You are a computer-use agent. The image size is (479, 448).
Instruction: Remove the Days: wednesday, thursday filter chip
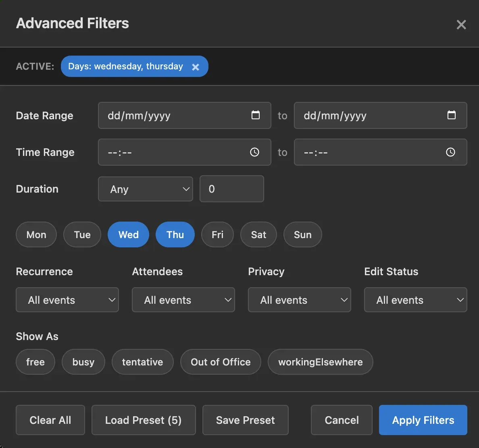[x=196, y=67]
